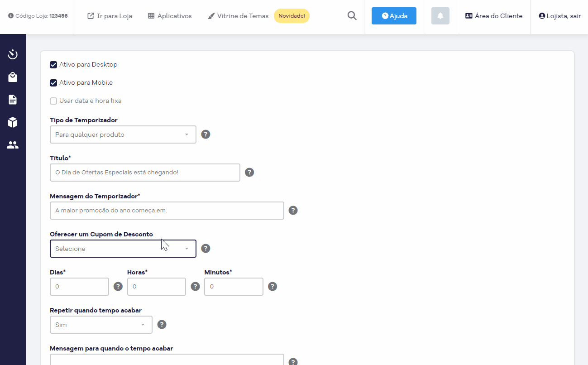Click the Novidade! badge
Viewport: 588px width, 365px height.
(x=292, y=16)
